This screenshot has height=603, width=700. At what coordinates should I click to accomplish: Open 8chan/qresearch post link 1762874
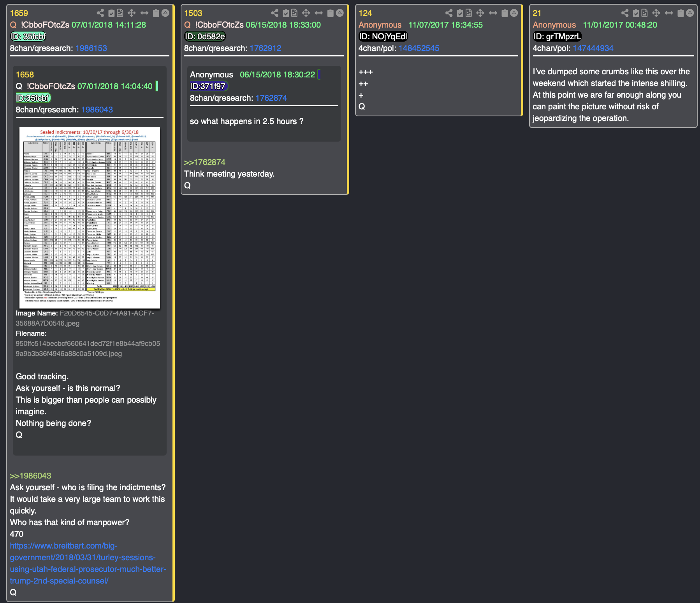tap(271, 98)
